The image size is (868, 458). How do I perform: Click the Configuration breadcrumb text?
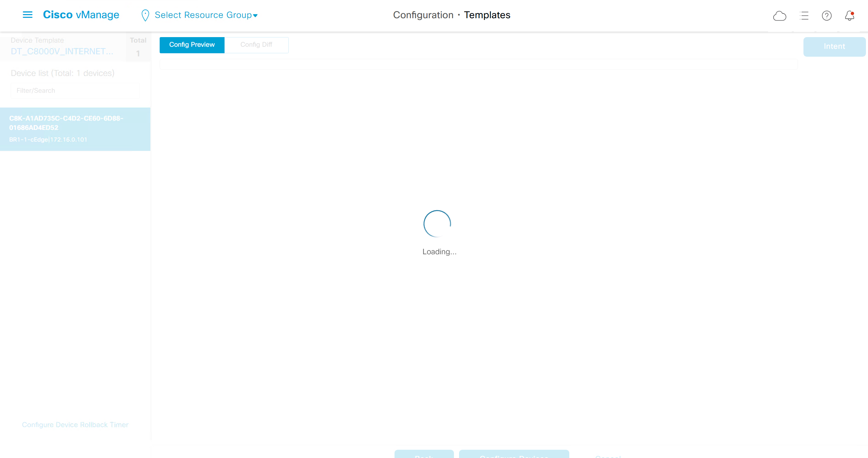[423, 15]
